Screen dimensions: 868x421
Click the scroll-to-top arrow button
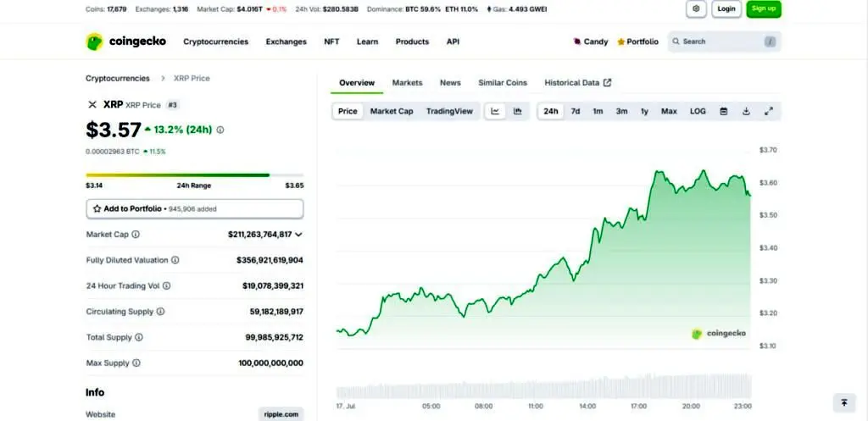click(x=844, y=402)
